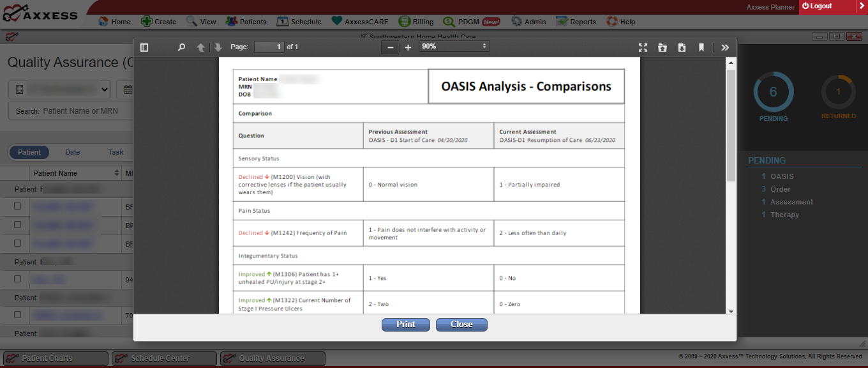
Task: Switch to the Date tab
Action: pos(72,152)
